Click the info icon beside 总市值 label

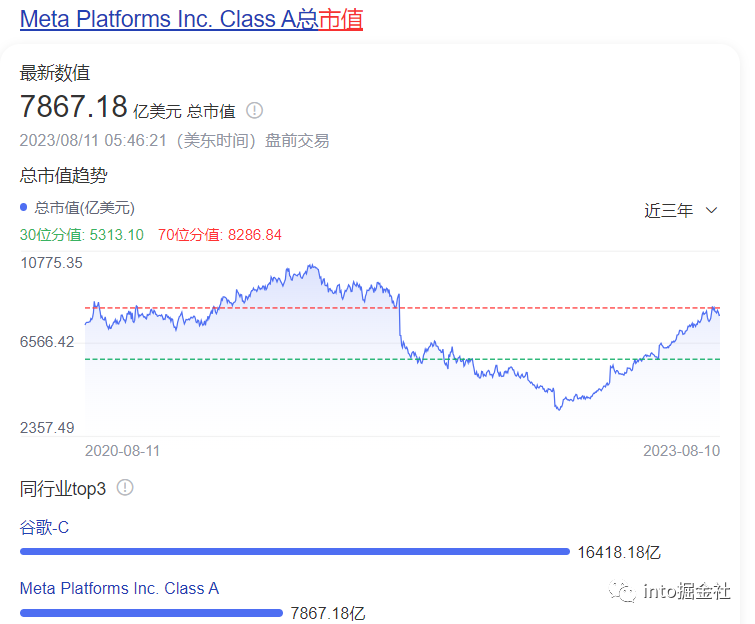254,111
